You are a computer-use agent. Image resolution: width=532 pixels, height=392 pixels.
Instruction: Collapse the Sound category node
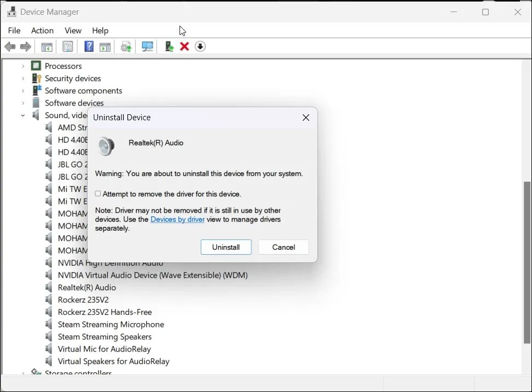(x=23, y=115)
